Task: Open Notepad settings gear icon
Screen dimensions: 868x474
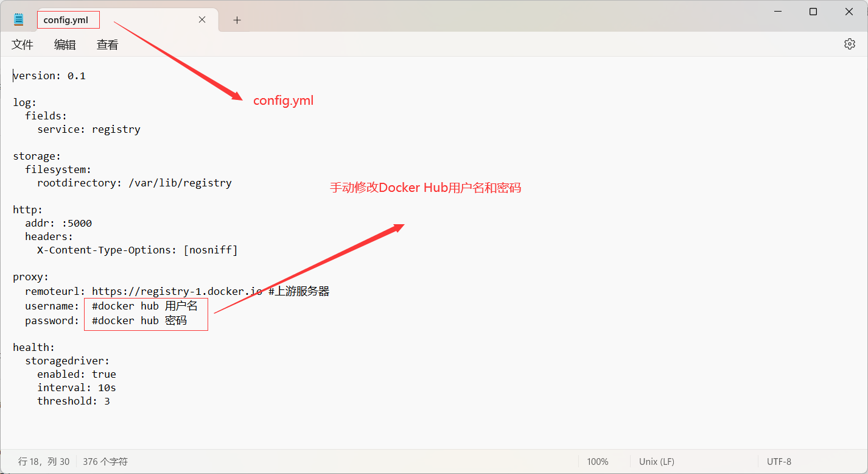Action: click(x=850, y=44)
